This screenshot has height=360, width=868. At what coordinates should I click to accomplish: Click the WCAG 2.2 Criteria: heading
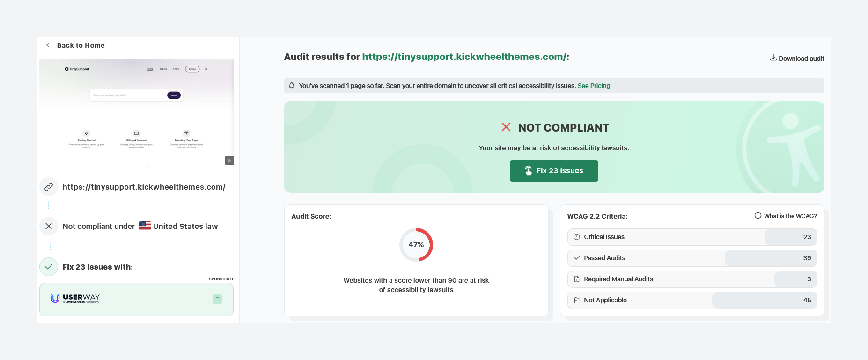coord(597,216)
